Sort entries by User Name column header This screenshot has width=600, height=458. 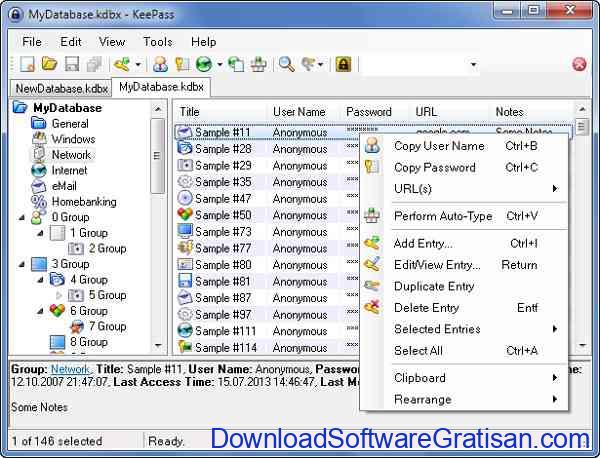coord(303,112)
